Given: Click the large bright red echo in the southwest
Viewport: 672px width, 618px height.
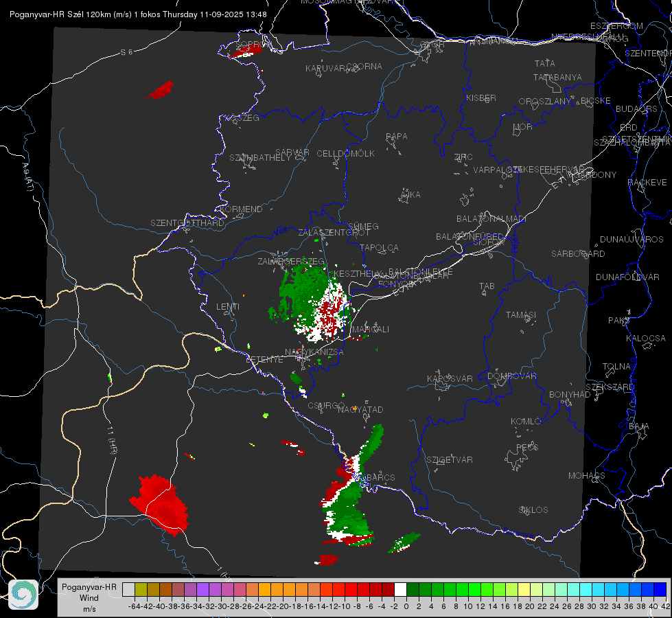Looking at the screenshot, I should [x=161, y=504].
